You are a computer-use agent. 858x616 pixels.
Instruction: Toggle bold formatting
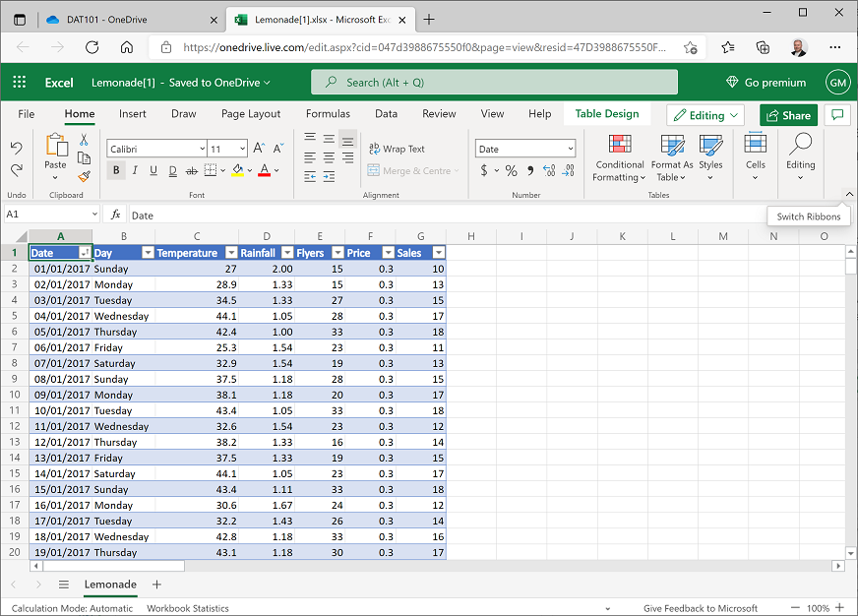(115, 170)
